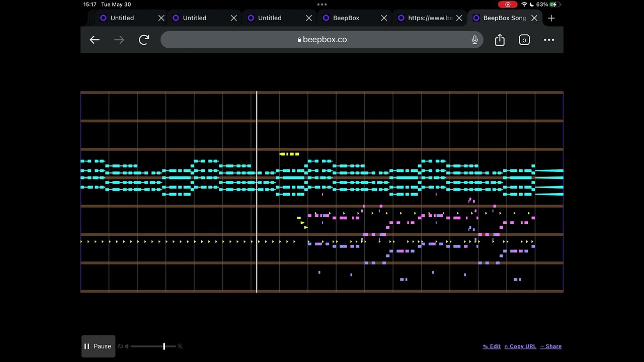Tap the microphone icon in address bar
The height and width of the screenshot is (362, 644).
474,40
